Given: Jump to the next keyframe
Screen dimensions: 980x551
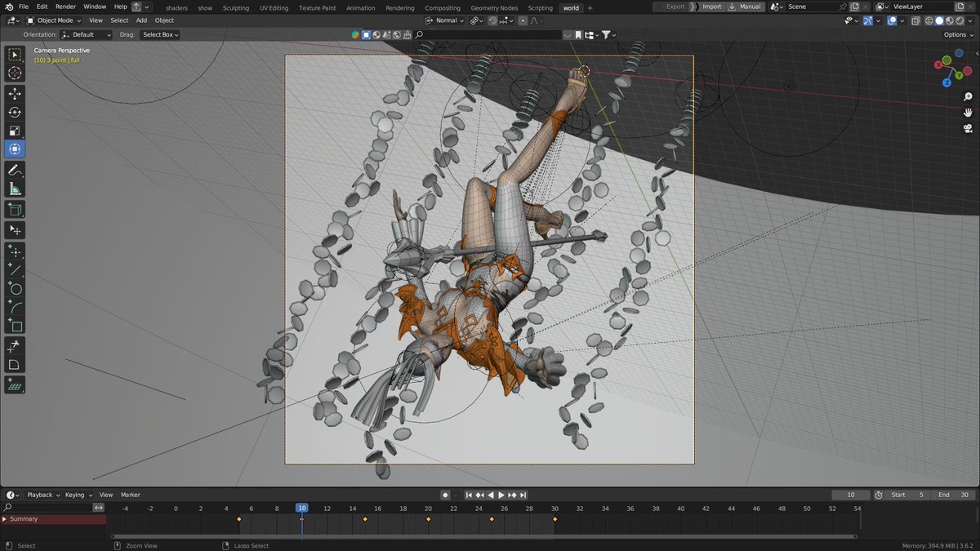Looking at the screenshot, I should 512,495.
